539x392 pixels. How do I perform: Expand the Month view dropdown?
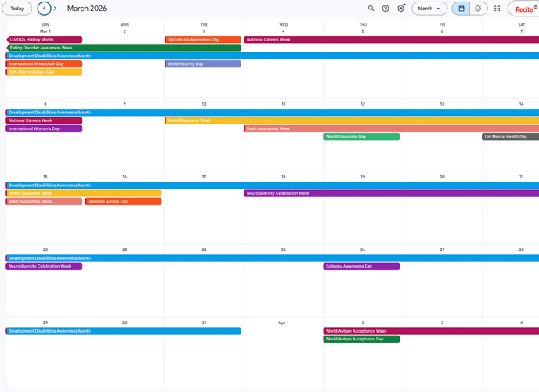click(x=429, y=9)
